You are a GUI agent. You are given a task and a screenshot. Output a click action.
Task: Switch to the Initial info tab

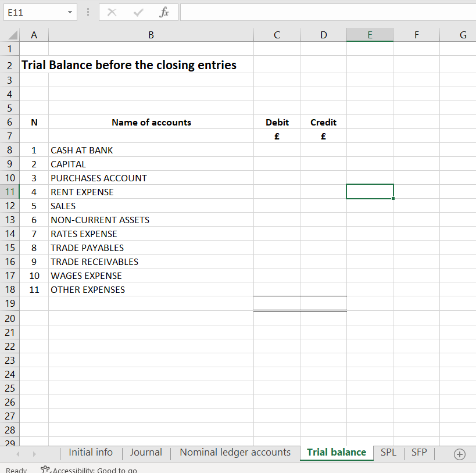[90, 452]
